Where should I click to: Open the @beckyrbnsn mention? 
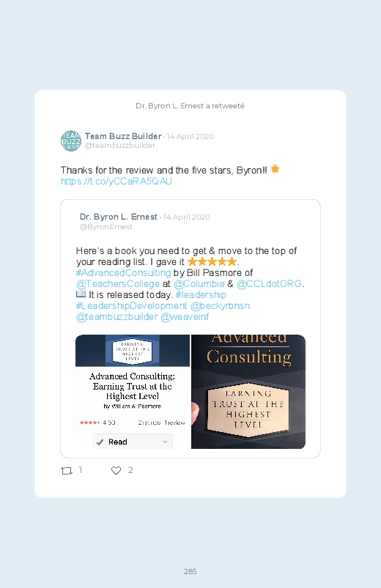pyautogui.click(x=220, y=306)
